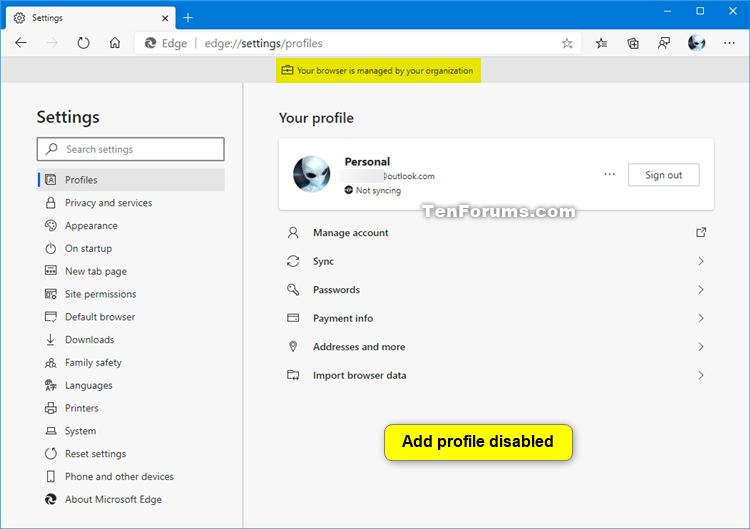
Task: Click the Edge site identity icon
Action: 151,44
